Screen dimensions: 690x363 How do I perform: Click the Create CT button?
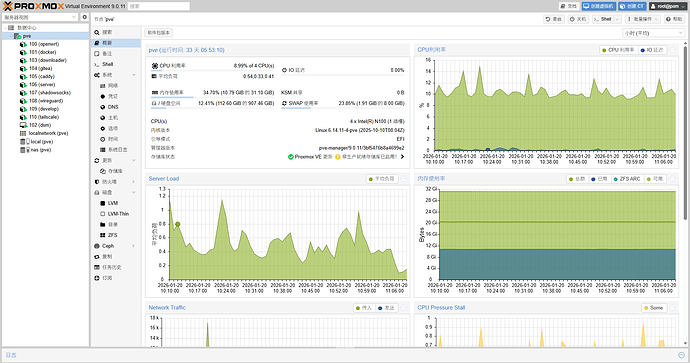coord(632,6)
